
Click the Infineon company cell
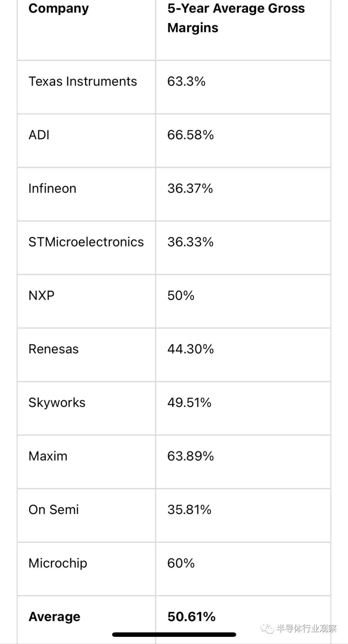click(52, 189)
